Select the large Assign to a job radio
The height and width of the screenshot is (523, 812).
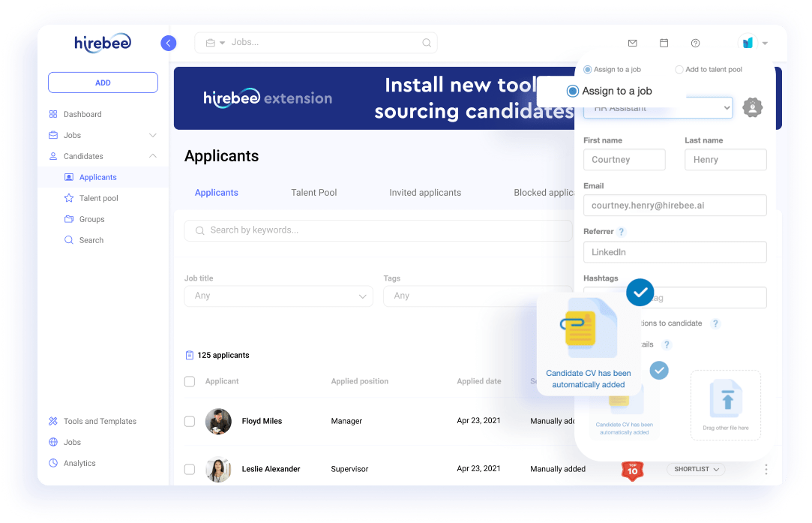(x=572, y=92)
